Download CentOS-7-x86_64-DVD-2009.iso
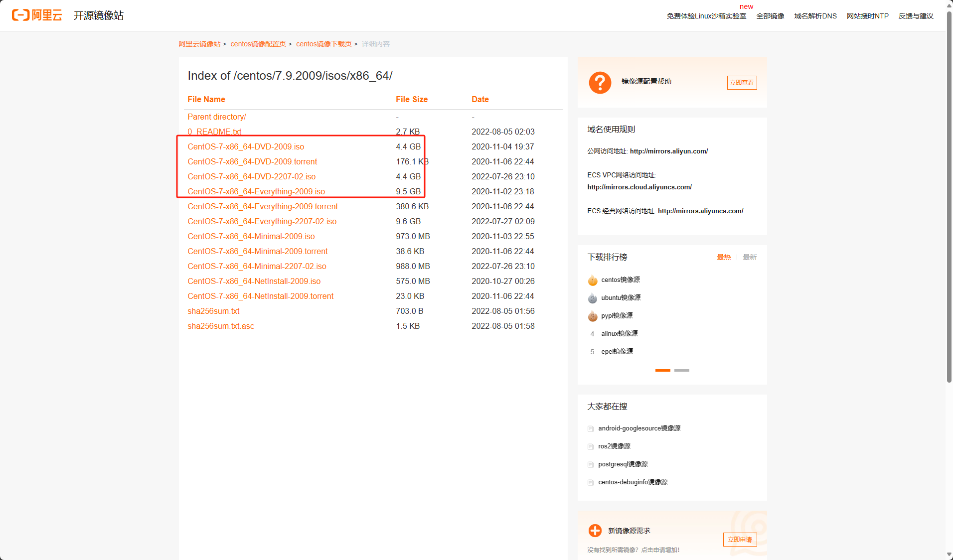 [x=246, y=146]
